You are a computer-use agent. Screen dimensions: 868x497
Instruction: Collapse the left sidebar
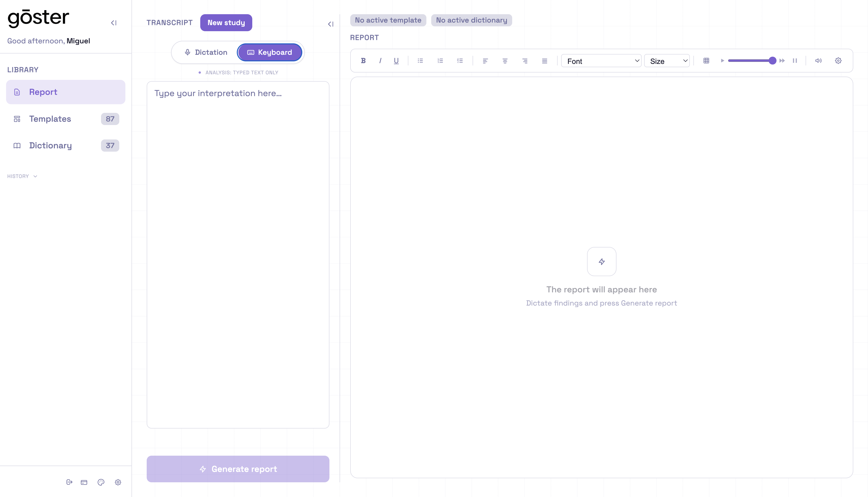point(114,23)
